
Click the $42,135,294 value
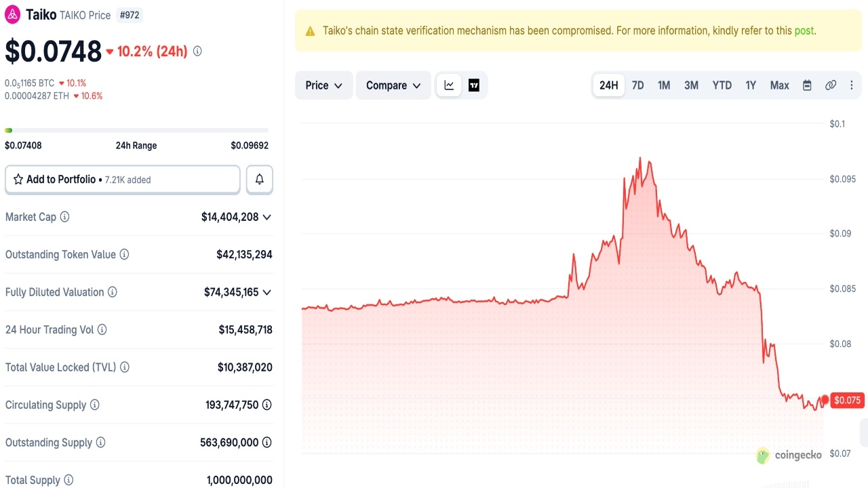(244, 254)
